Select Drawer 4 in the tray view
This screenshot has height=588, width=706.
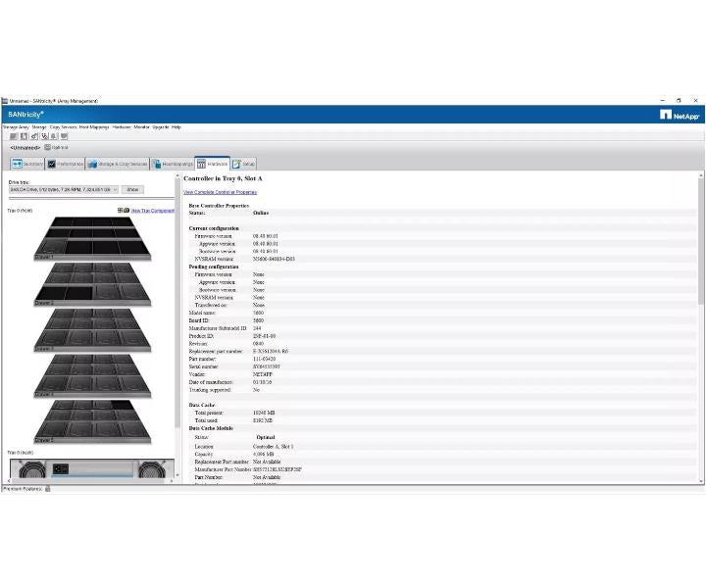tap(92, 376)
